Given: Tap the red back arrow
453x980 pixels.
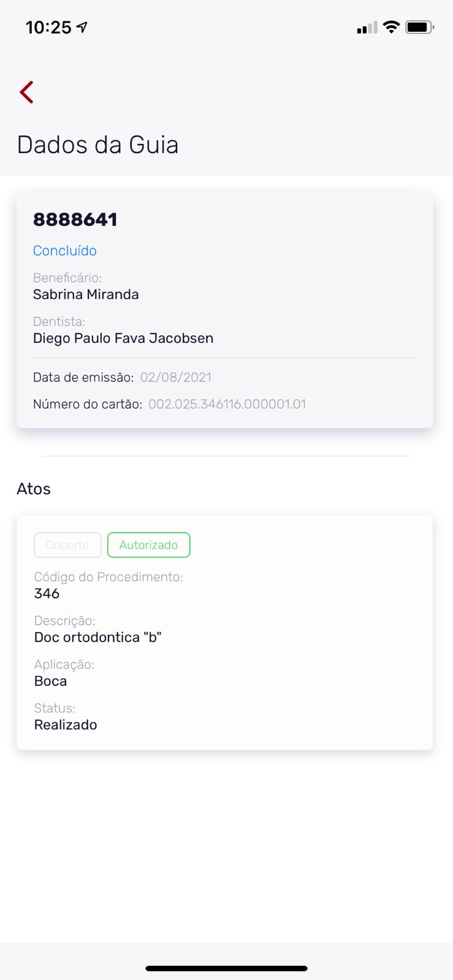Looking at the screenshot, I should 26,92.
